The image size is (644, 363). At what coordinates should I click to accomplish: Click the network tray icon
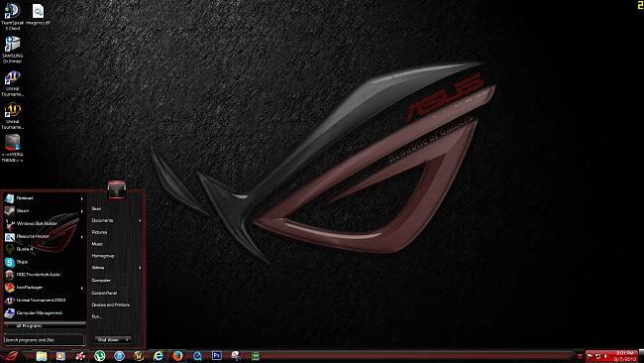click(598, 356)
